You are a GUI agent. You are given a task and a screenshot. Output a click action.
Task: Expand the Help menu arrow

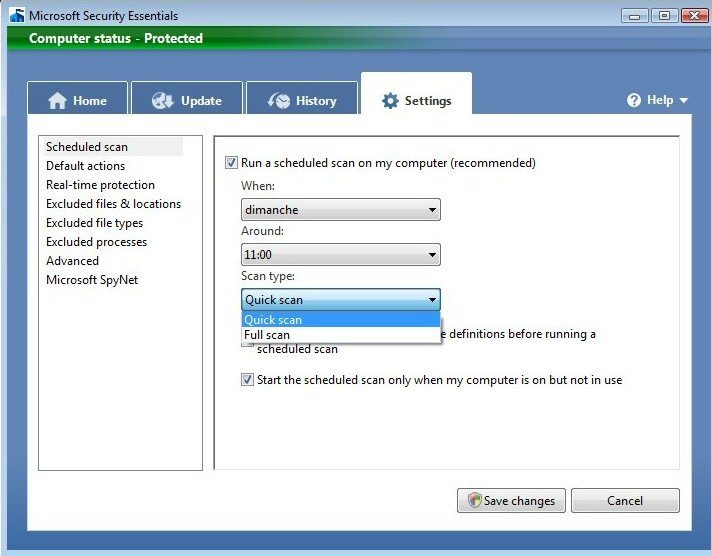683,100
